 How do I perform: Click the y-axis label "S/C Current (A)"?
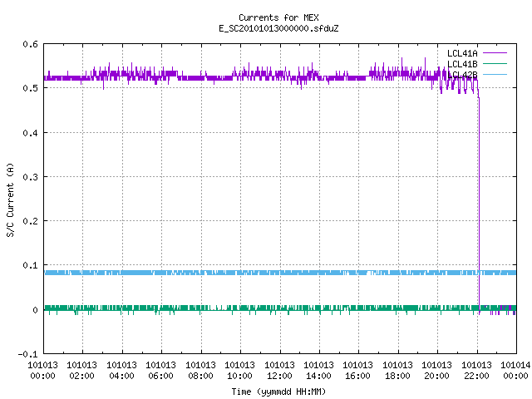[10, 200]
